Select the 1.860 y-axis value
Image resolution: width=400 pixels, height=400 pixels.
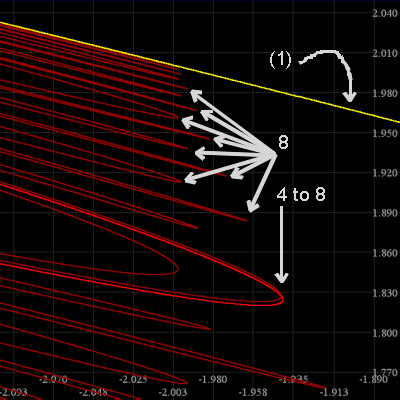click(385, 253)
